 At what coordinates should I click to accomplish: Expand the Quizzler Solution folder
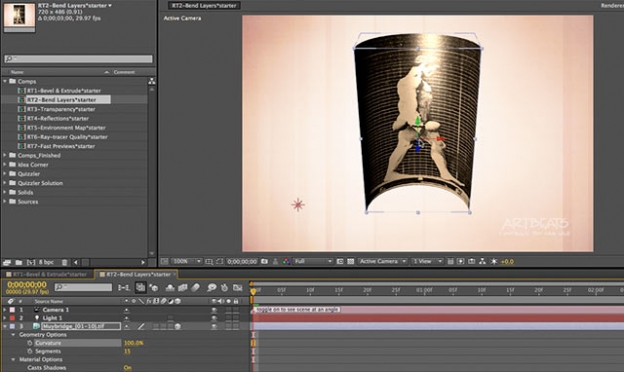[5, 183]
